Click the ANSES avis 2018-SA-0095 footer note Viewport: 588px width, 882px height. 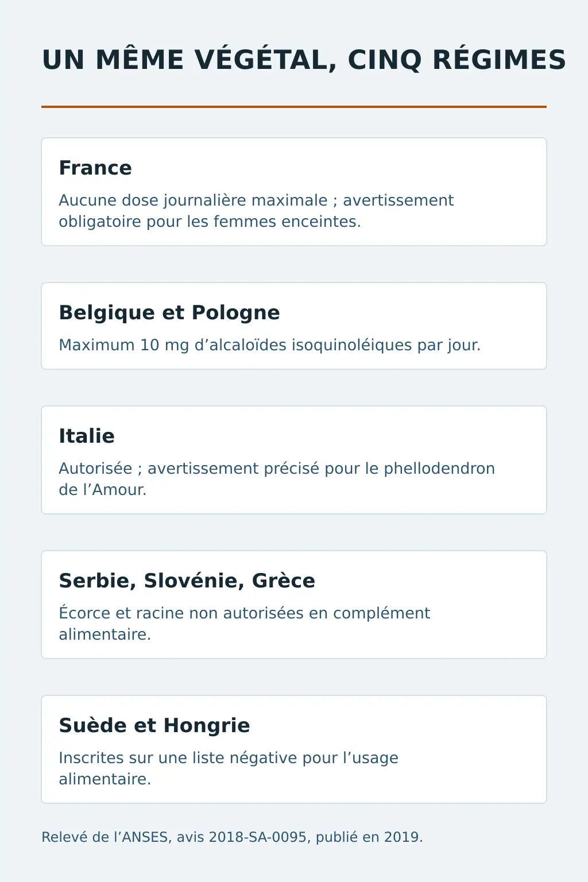point(232,837)
